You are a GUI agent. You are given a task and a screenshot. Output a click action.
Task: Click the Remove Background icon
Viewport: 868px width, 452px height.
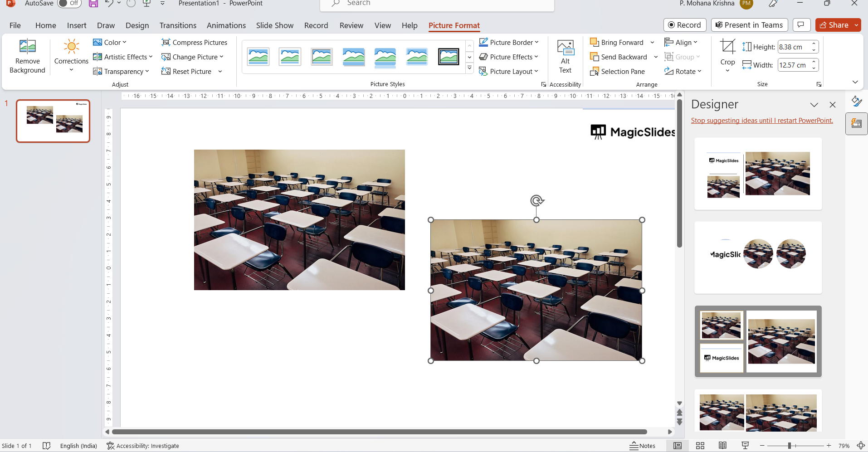(x=27, y=47)
